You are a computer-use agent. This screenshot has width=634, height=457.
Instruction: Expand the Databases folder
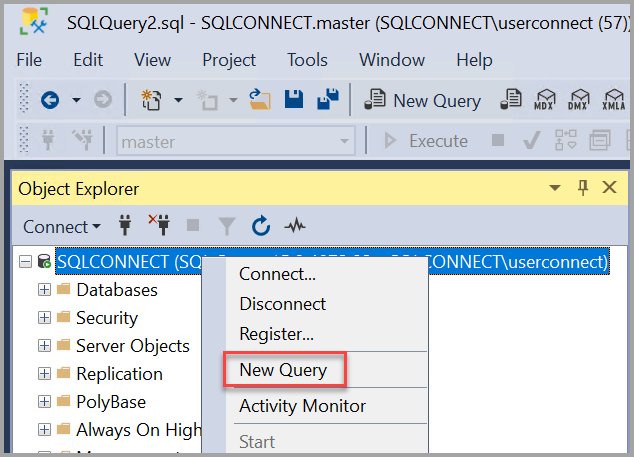coord(44,290)
